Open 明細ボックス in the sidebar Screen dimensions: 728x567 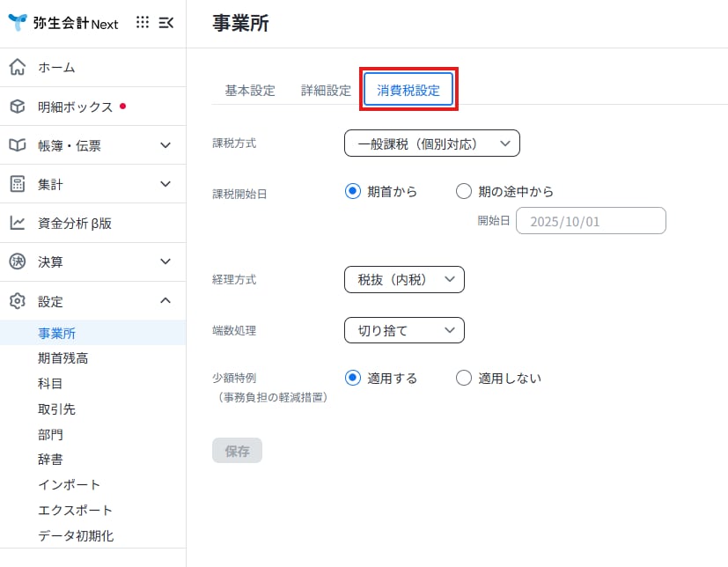[92, 107]
